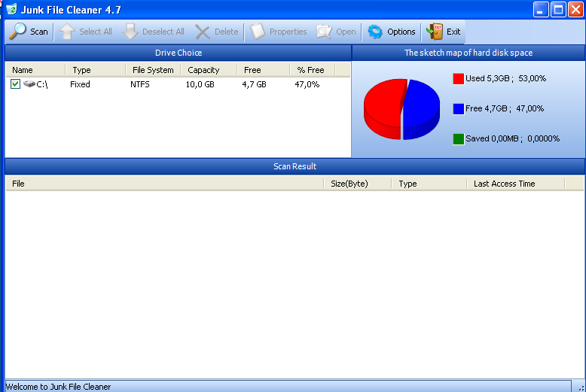Click the 'Free 4,7GB ; 47,00%' legend text
The height and width of the screenshot is (392, 586).
[x=505, y=108]
